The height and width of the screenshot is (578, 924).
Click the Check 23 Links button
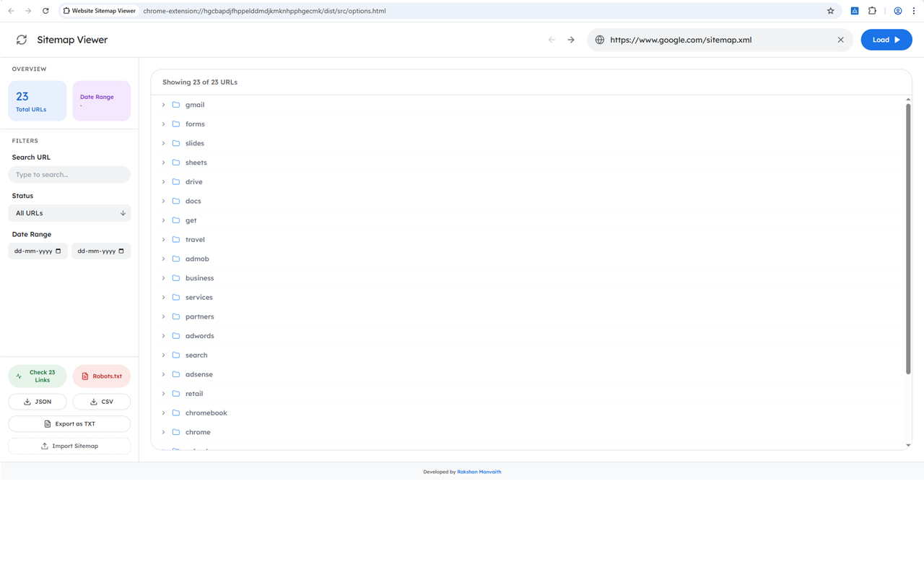tap(38, 376)
